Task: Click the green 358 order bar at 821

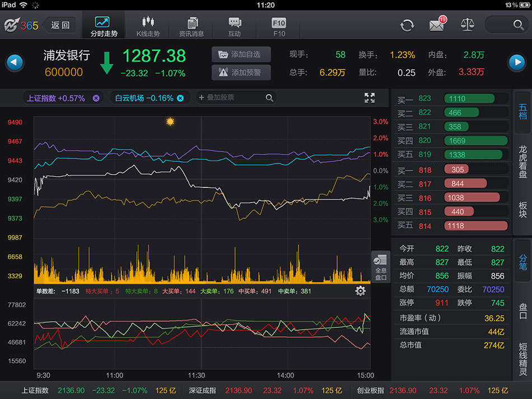Action: coord(456,127)
